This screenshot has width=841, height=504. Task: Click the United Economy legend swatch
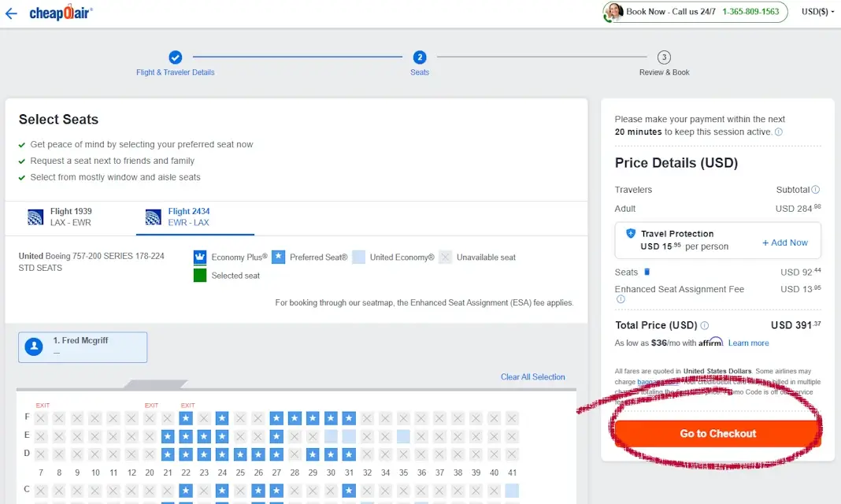(359, 257)
